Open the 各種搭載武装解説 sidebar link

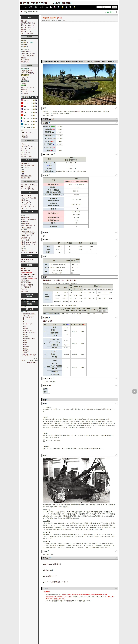click(26, 176)
